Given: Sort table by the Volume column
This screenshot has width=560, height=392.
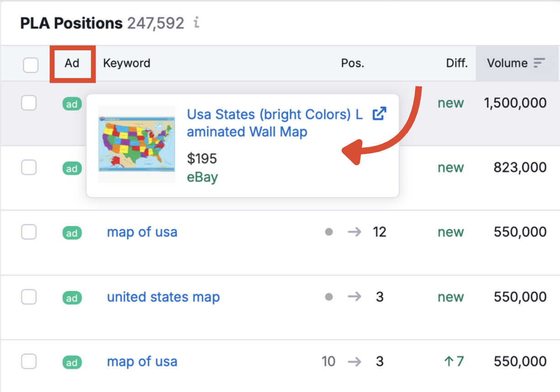Looking at the screenshot, I should click(x=507, y=63).
